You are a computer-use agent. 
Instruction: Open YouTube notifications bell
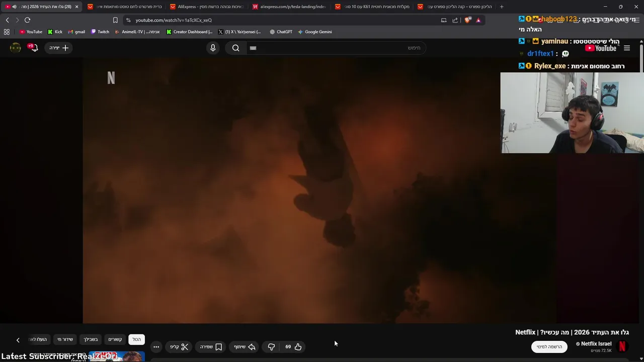pyautogui.click(x=34, y=48)
